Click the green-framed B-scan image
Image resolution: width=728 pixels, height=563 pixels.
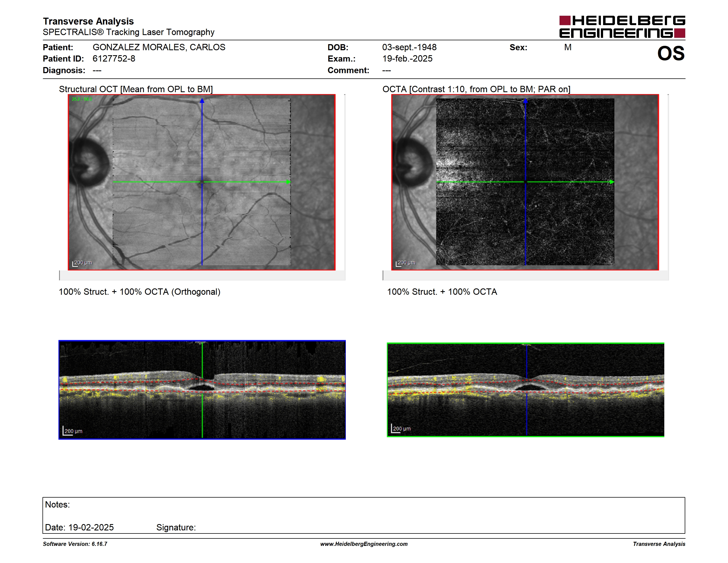coord(525,390)
